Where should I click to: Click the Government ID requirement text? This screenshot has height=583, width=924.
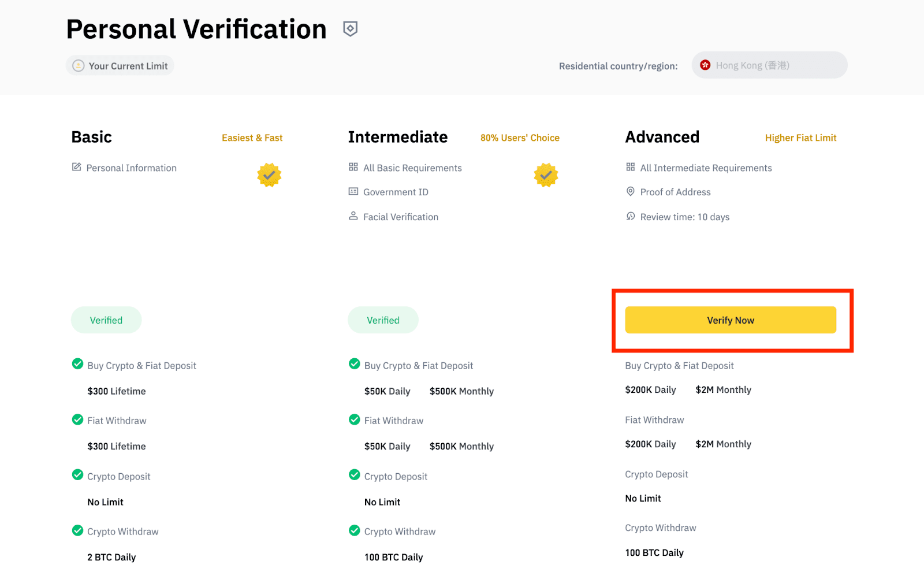click(396, 192)
